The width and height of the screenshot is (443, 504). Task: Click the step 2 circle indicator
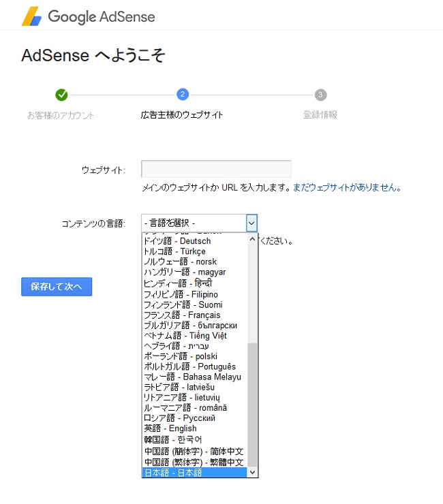pos(183,94)
